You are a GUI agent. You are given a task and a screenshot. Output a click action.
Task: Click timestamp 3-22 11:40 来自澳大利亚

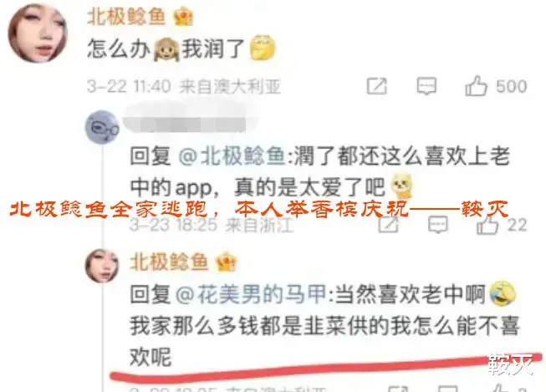coord(183,86)
